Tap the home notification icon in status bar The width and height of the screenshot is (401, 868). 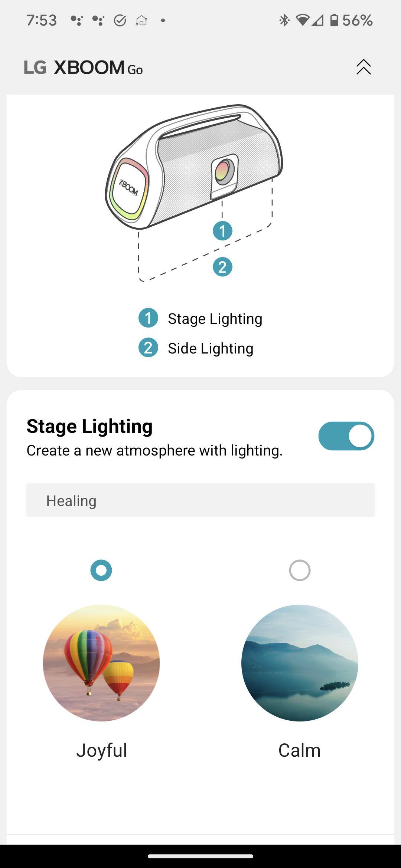pos(141,20)
